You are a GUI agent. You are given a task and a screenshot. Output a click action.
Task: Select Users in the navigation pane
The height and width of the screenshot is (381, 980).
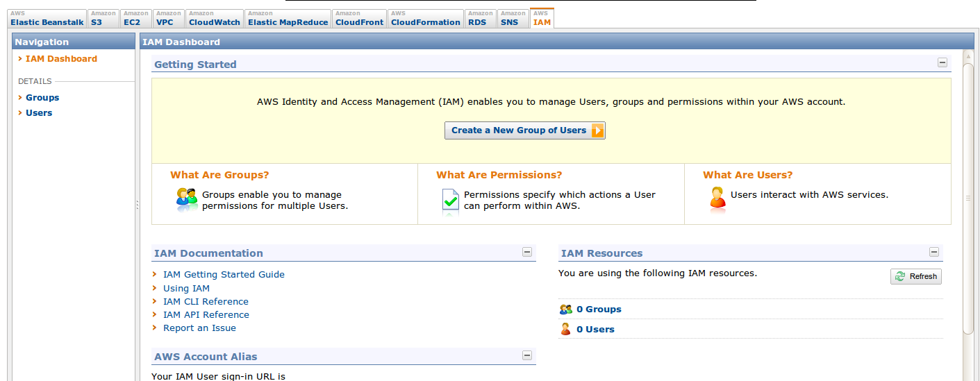pyautogui.click(x=39, y=113)
